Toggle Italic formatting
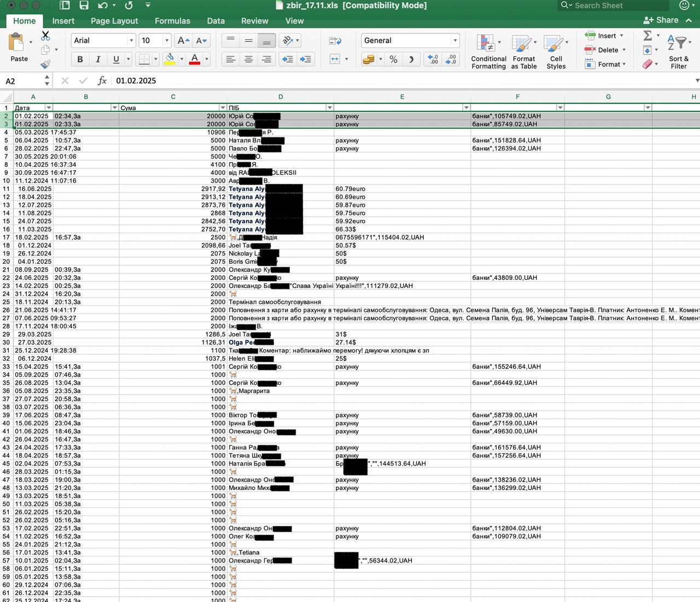This screenshot has width=700, height=602. pyautogui.click(x=98, y=59)
